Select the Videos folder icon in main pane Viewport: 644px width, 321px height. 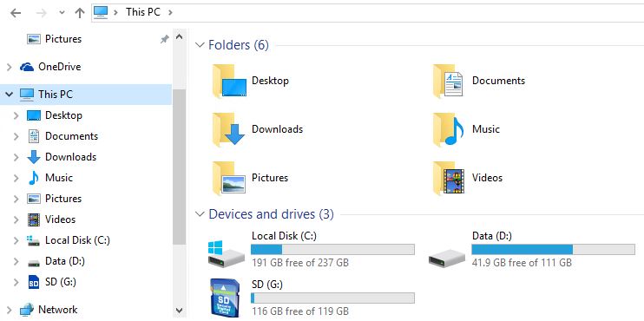pyautogui.click(x=449, y=178)
